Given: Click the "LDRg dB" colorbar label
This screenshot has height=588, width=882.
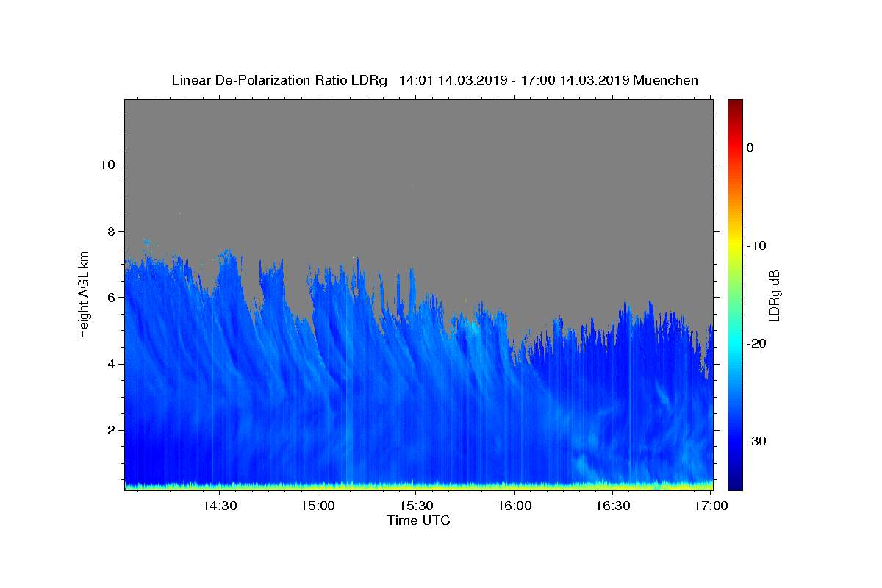Looking at the screenshot, I should tap(774, 295).
